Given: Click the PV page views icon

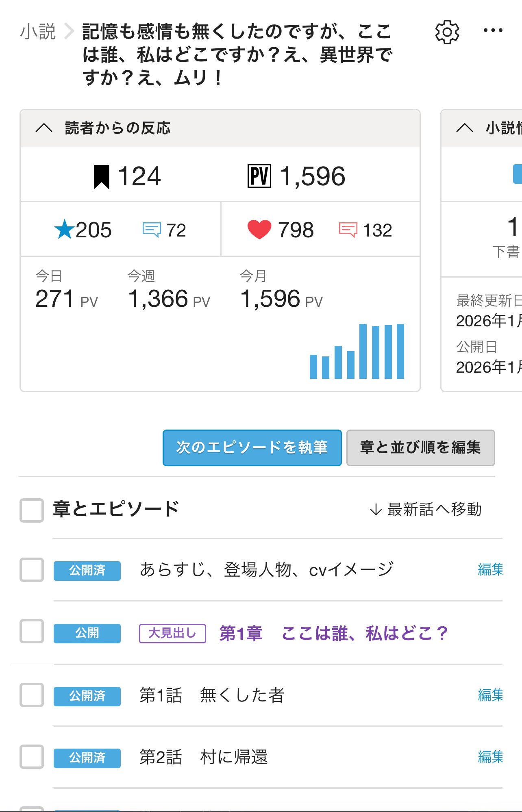Looking at the screenshot, I should tap(259, 176).
